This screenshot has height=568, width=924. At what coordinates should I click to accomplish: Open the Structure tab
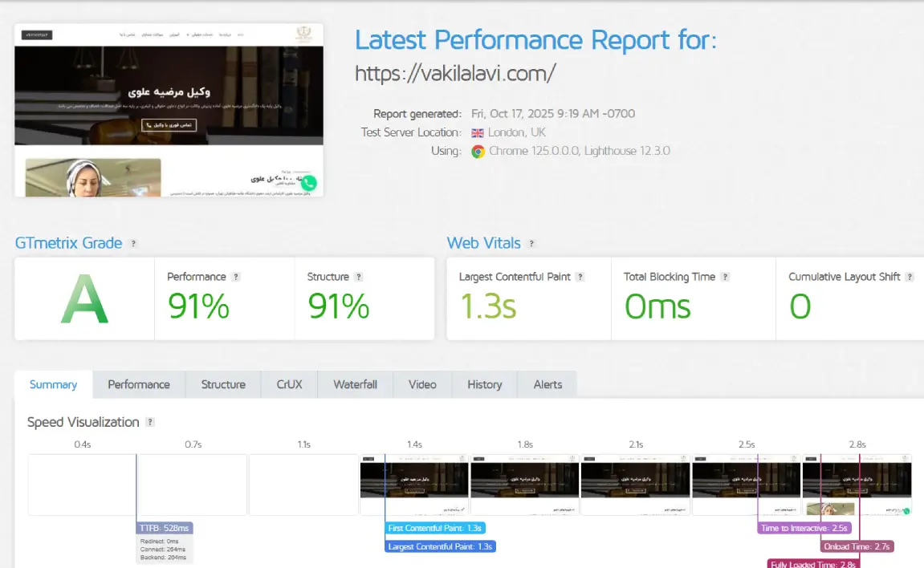pos(223,384)
